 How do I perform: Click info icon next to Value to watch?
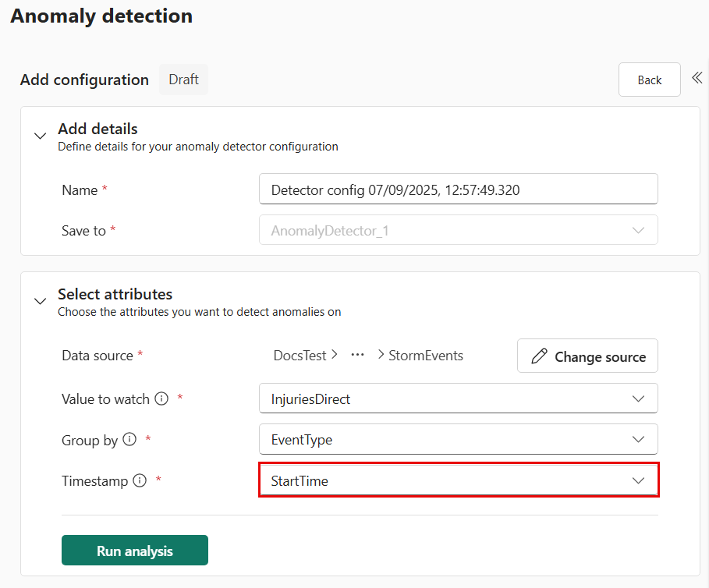[161, 398]
